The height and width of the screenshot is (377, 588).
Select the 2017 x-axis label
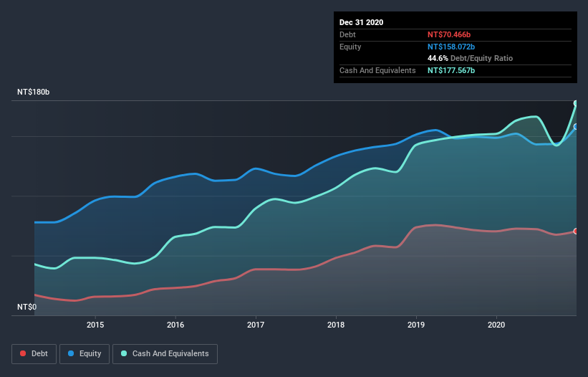(256, 325)
